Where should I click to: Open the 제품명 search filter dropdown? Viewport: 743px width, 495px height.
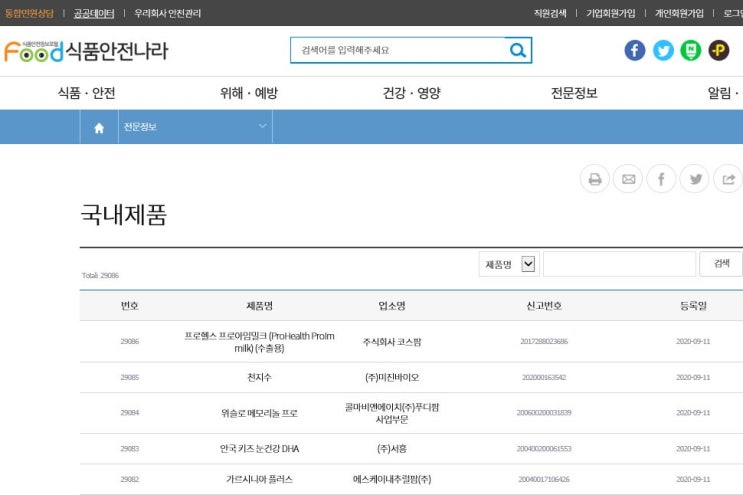click(x=509, y=264)
